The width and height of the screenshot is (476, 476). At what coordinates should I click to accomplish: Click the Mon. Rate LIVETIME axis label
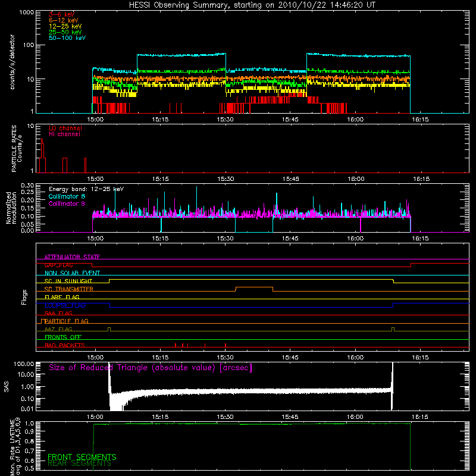pos(15,447)
